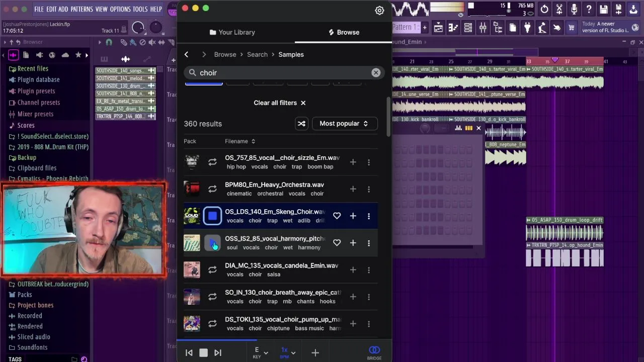The image size is (644, 362).
Task: Select FL browser waveform sounds icon
Action: tap(13, 55)
